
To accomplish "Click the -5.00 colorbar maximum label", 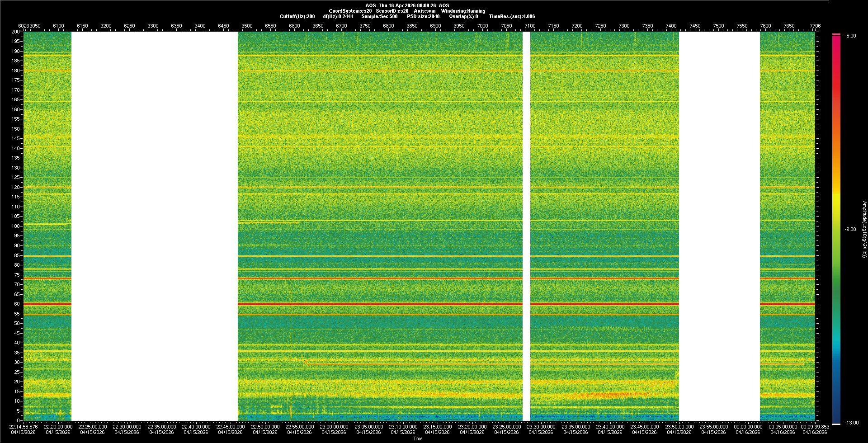I will (850, 36).
